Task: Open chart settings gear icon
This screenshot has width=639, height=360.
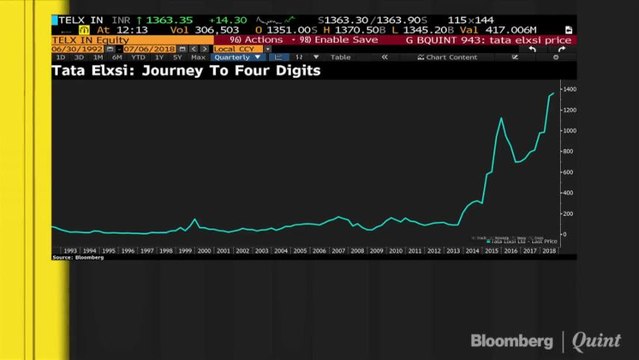Action: (x=555, y=57)
